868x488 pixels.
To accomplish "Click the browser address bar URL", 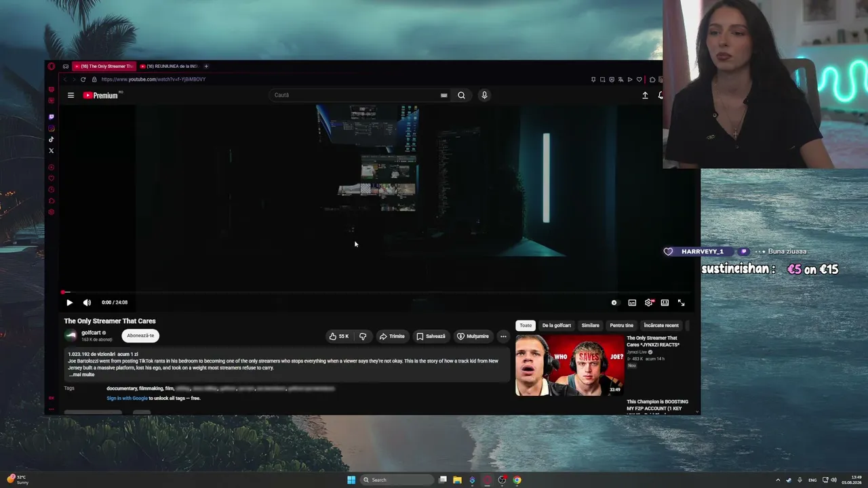I will [x=153, y=79].
